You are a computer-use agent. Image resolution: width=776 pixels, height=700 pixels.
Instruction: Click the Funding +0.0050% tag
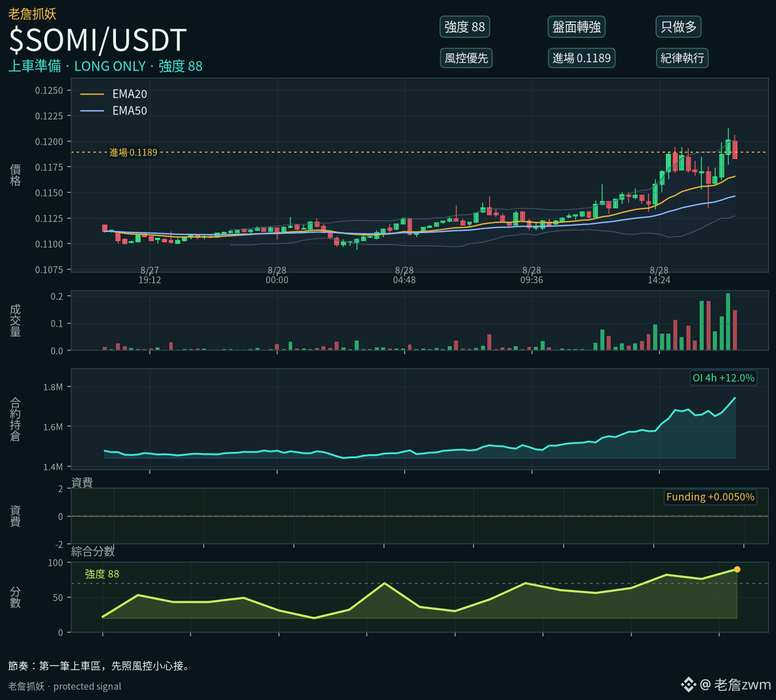click(x=710, y=497)
